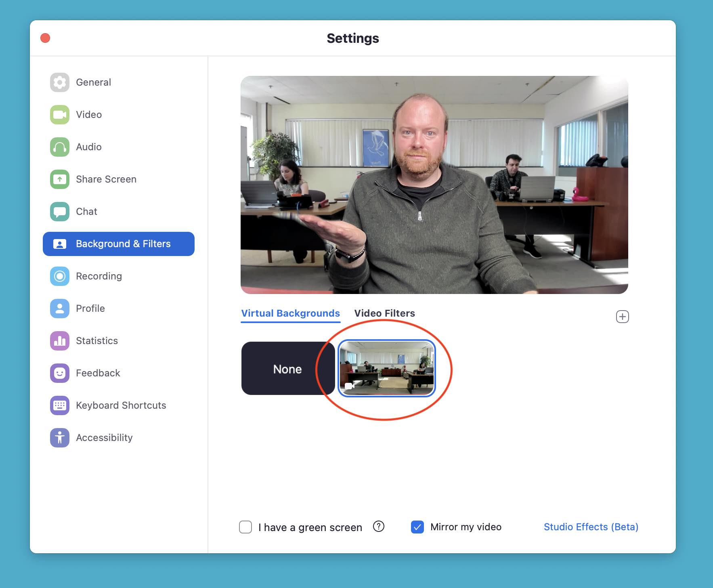
Task: Switch to the Video Filters tab
Action: (384, 313)
